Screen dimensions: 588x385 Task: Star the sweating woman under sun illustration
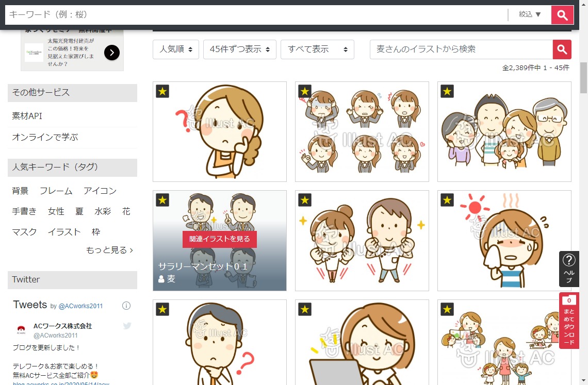point(447,200)
